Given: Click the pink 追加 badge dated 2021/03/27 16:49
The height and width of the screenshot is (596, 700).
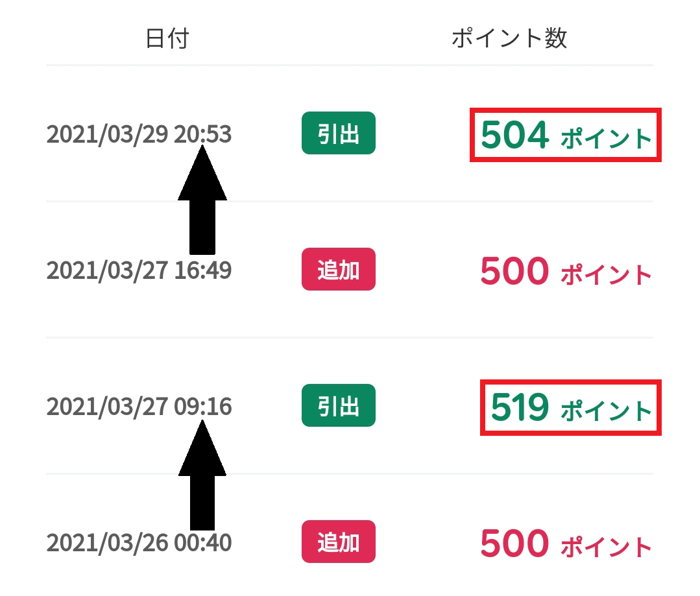Looking at the screenshot, I should (338, 270).
